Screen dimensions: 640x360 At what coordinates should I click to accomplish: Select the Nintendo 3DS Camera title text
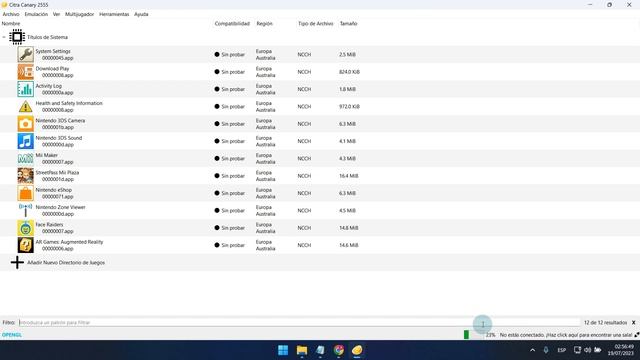coord(60,120)
